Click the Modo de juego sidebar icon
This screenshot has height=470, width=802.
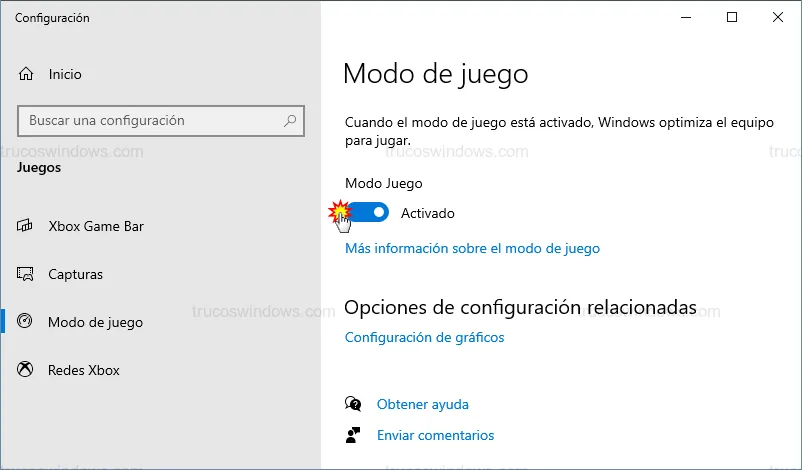[25, 322]
